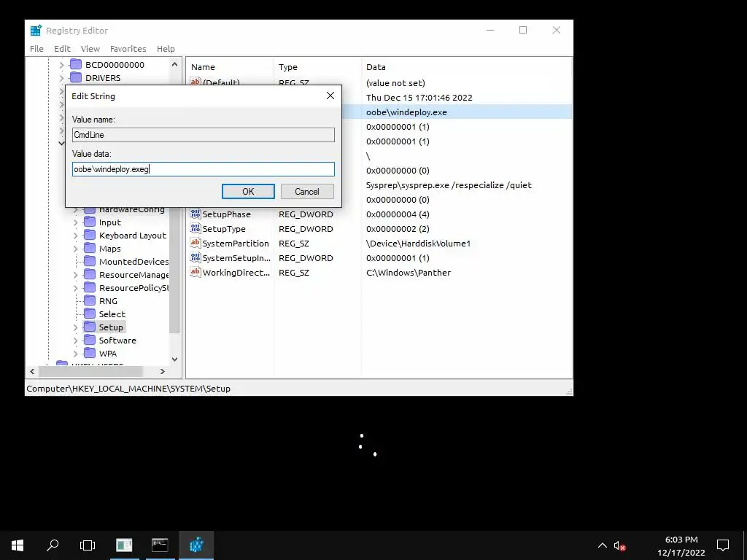This screenshot has width=747, height=560.
Task: Open the Windows Start menu
Action: pyautogui.click(x=18, y=545)
